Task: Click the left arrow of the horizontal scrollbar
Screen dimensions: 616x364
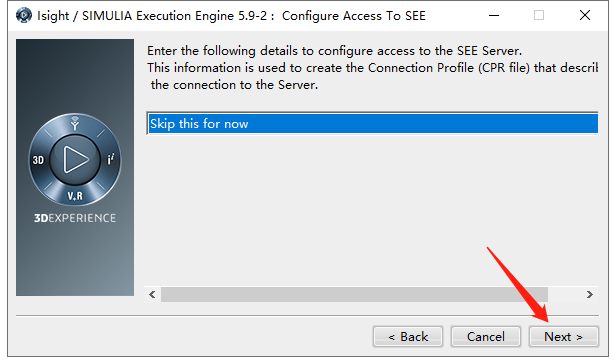Action: (152, 294)
